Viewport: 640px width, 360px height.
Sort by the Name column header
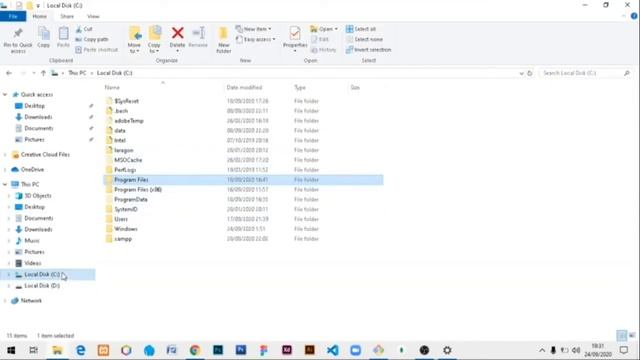(112, 87)
